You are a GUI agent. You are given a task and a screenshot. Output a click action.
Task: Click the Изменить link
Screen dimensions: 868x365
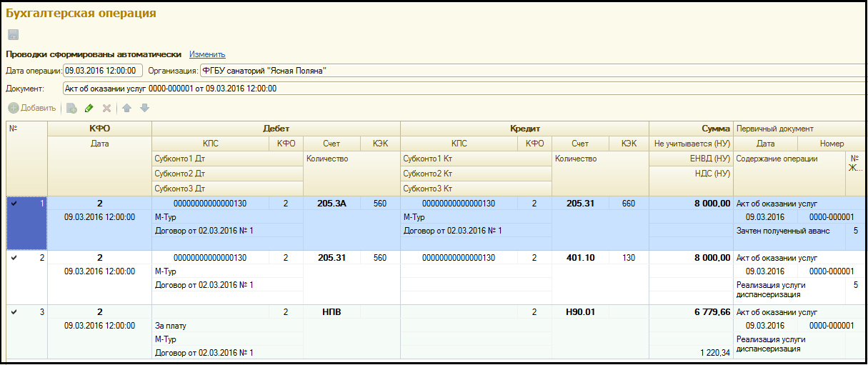click(207, 54)
